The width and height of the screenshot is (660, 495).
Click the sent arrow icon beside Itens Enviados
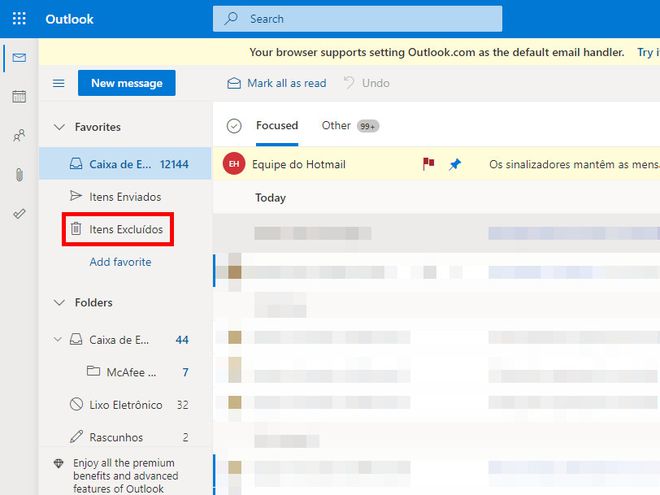(76, 196)
